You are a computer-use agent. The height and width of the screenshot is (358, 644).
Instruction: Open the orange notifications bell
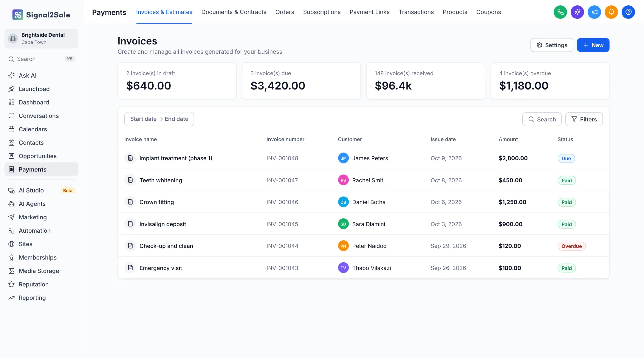[x=611, y=12]
